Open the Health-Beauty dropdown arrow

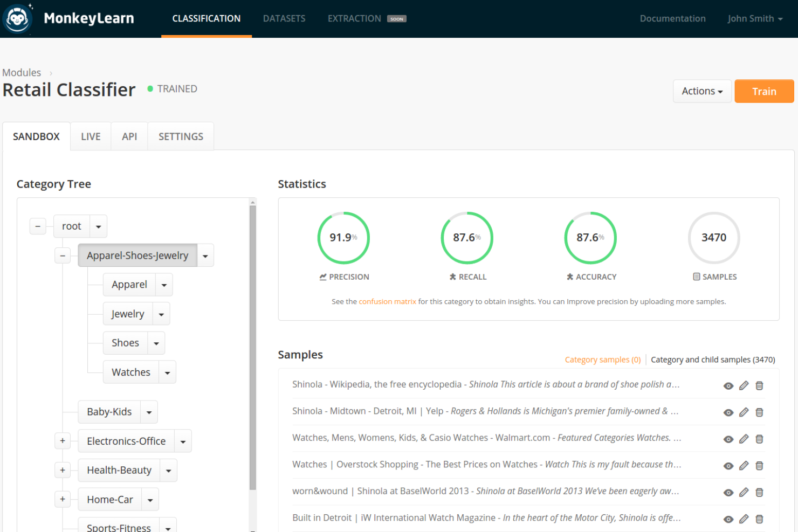(x=168, y=470)
